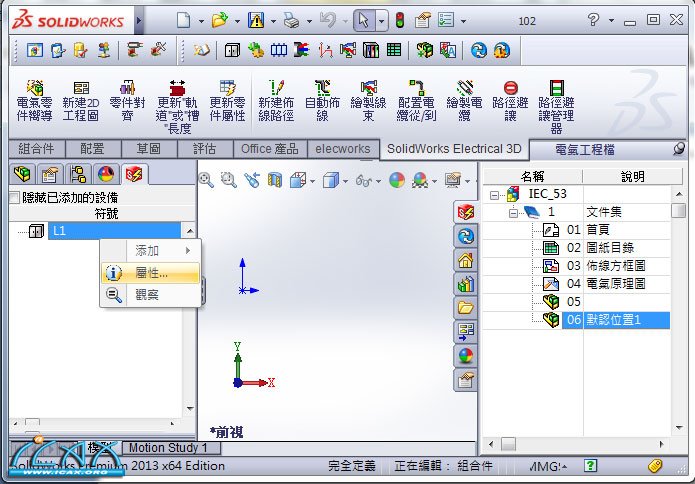The image size is (695, 484).
Task: Click the Help question mark button
Action: coord(593,20)
